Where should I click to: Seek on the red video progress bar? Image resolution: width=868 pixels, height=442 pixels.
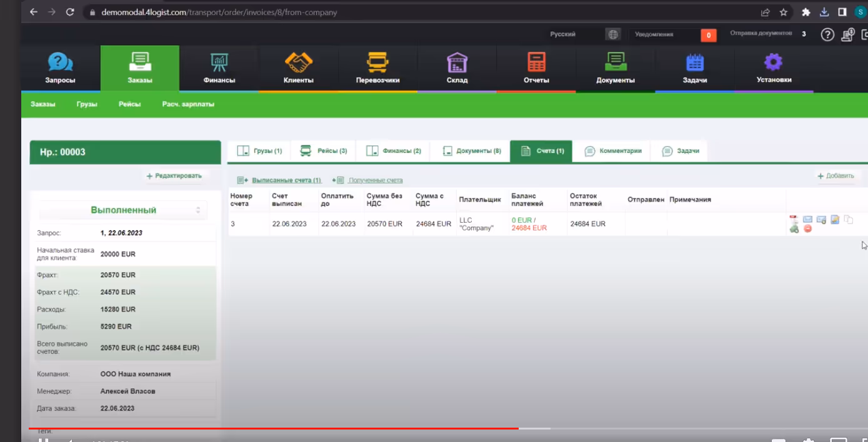[x=273, y=428]
